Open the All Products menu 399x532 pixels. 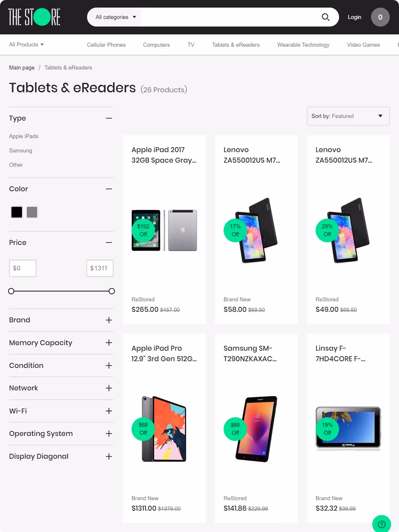[x=26, y=45]
